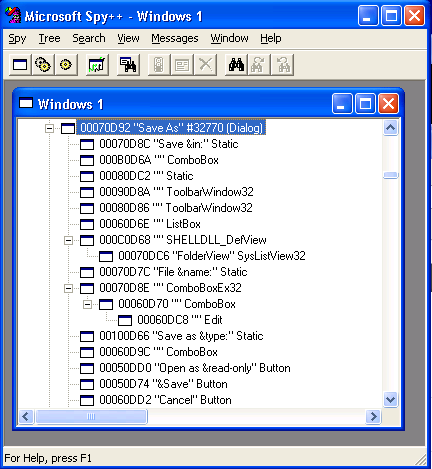Select the 00060D9C ComboBox row

coord(158,352)
